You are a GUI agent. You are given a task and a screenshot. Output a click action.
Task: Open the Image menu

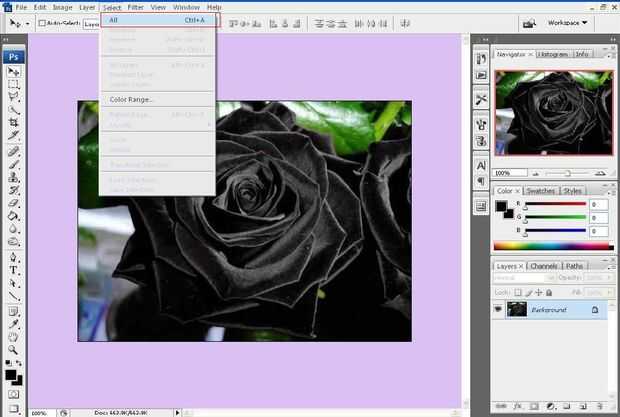[x=62, y=7]
